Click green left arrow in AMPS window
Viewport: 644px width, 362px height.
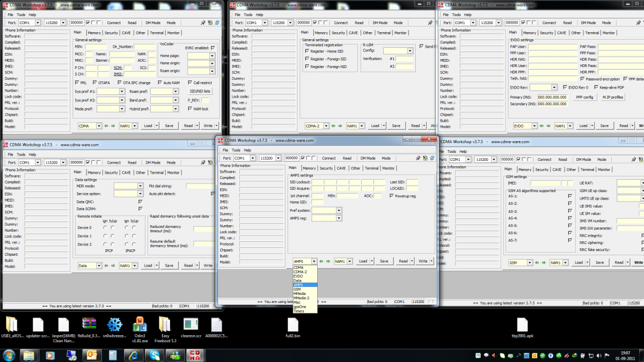(x=321, y=261)
